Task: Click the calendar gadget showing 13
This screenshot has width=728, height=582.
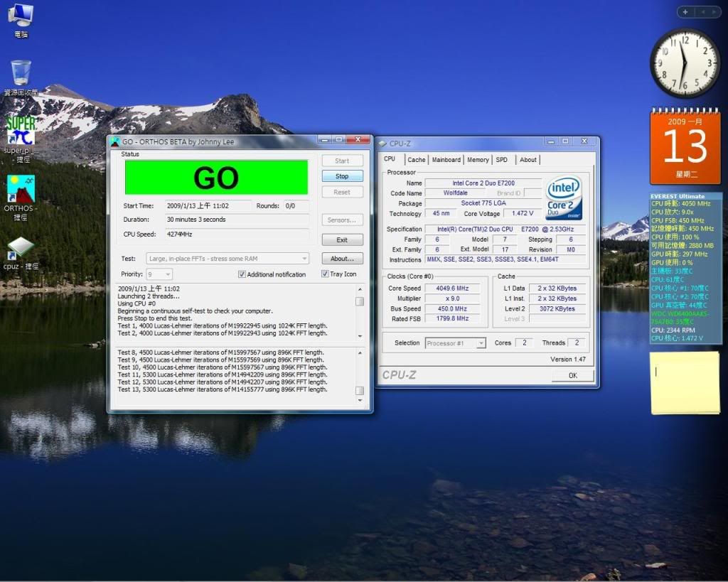Action: pyautogui.click(x=685, y=146)
